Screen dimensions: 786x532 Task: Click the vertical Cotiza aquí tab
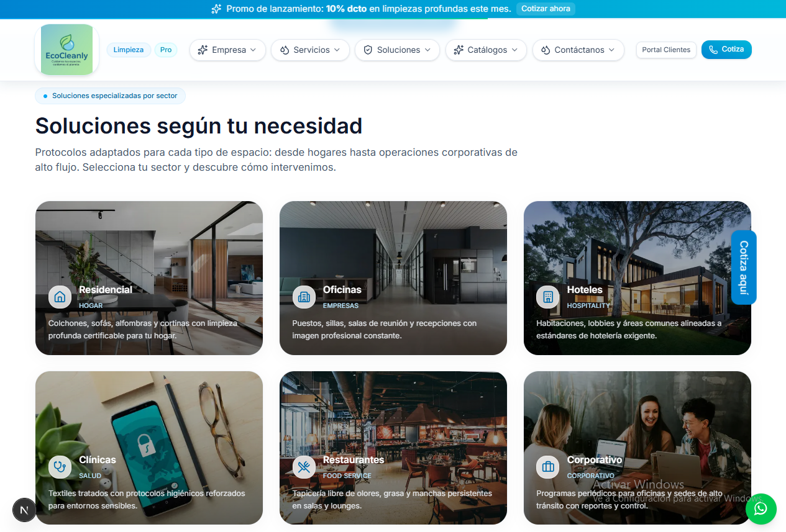point(743,267)
